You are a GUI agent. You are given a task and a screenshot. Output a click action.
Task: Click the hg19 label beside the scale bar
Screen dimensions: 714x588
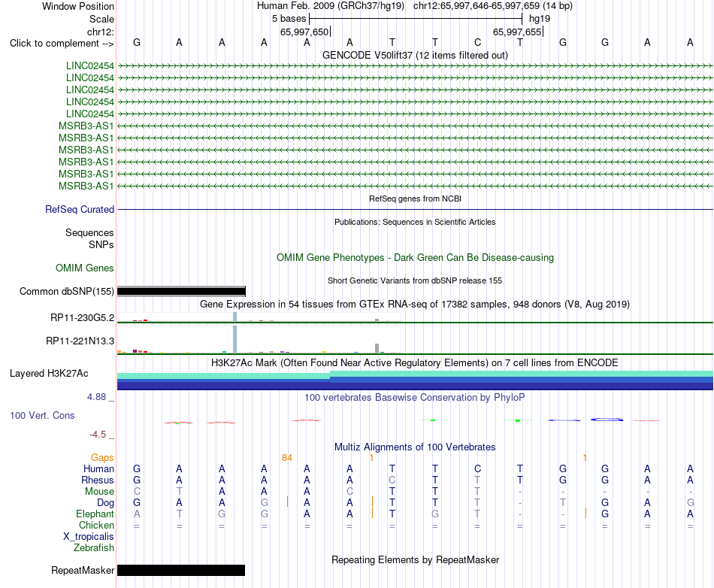pyautogui.click(x=540, y=19)
